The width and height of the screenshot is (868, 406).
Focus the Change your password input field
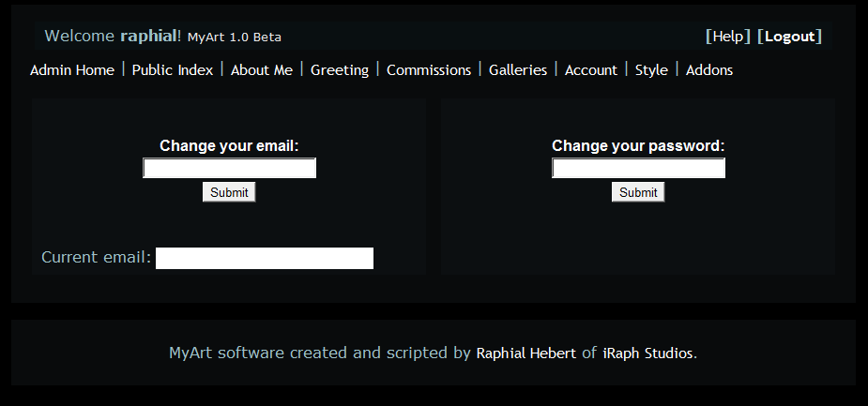click(x=638, y=169)
